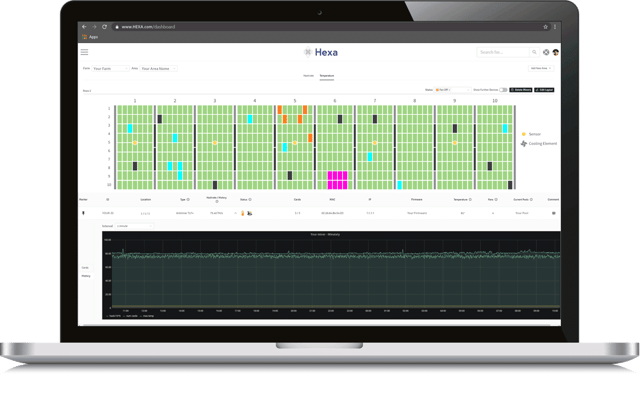
Task: Click the cyan miner cell in rack 10
Action: [x=505, y=128]
